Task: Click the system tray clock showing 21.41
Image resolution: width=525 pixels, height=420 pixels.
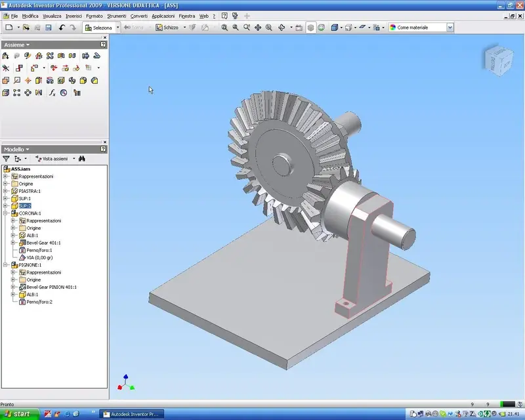Action: tap(513, 414)
